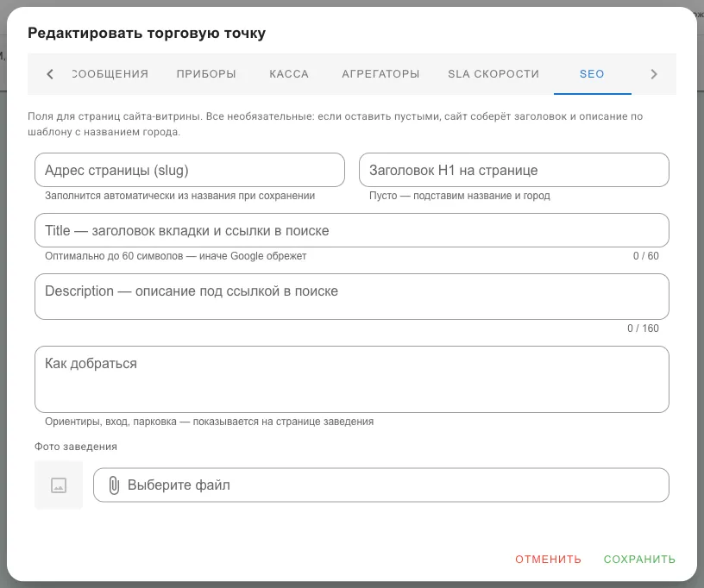The image size is (704, 588).
Task: Click hint Пусто — подставим название и город
Action: [x=460, y=196]
